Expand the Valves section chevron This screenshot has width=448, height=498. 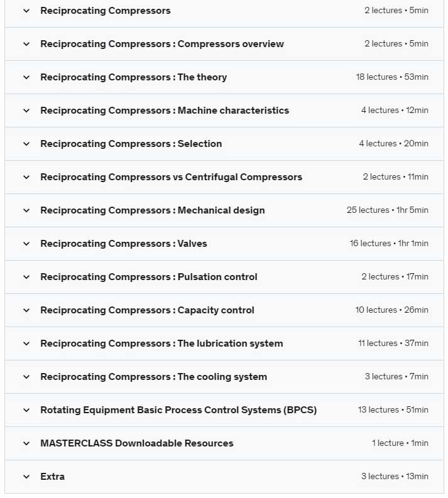click(x=26, y=244)
